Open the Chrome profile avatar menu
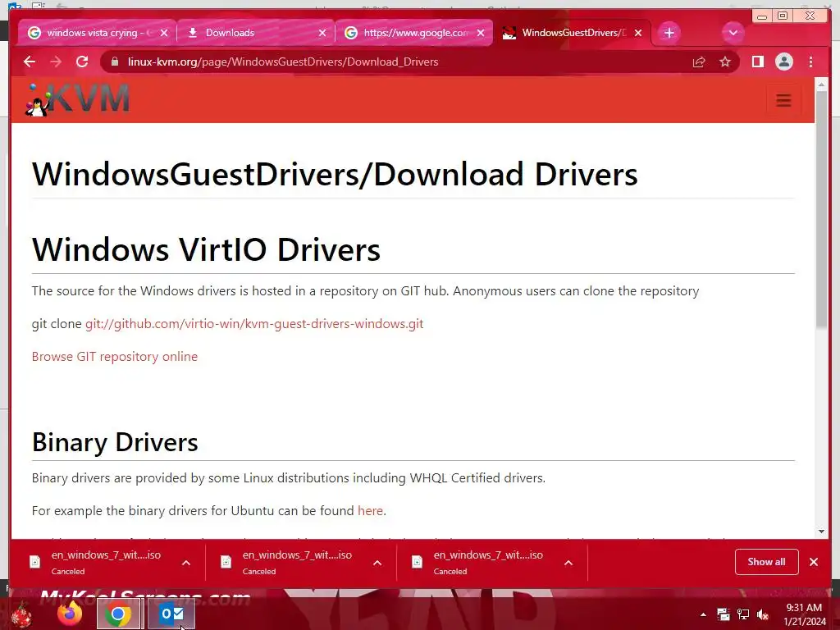This screenshot has height=630, width=840. [783, 62]
